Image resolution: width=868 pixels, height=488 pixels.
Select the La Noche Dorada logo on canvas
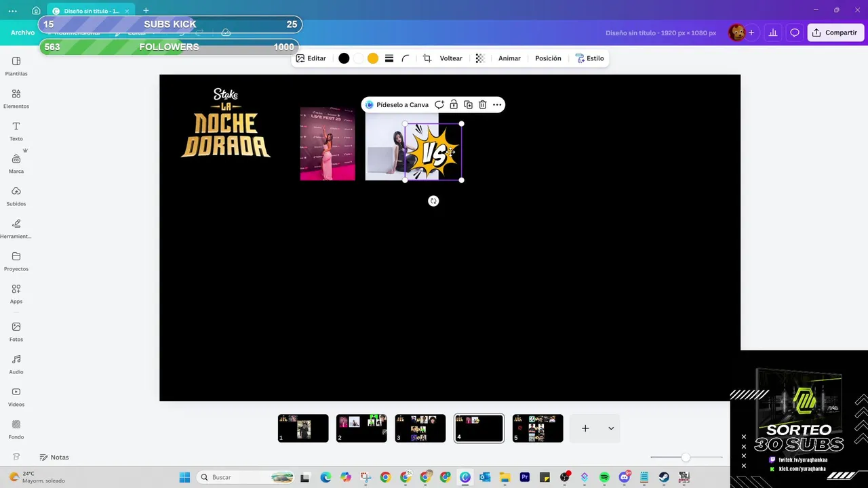click(x=226, y=123)
